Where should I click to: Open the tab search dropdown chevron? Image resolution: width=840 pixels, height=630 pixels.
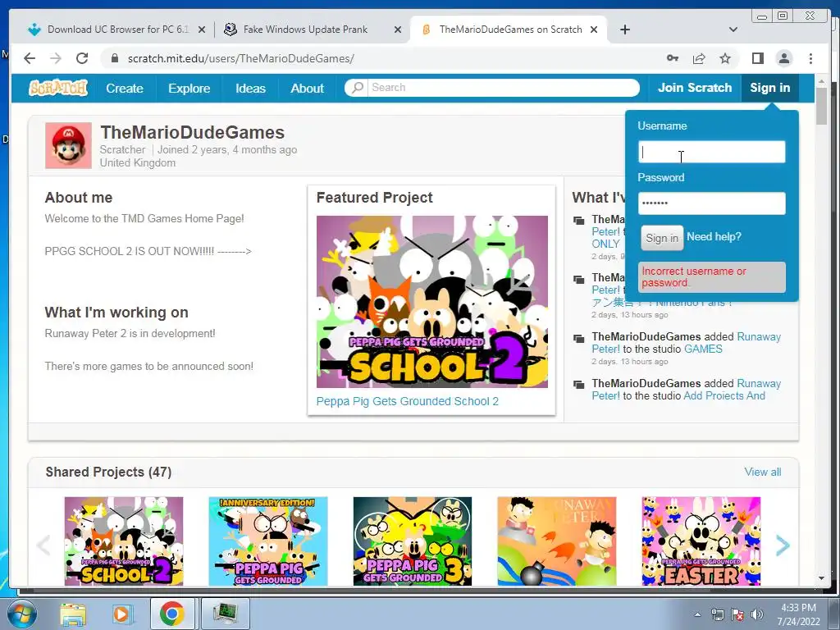(x=733, y=30)
